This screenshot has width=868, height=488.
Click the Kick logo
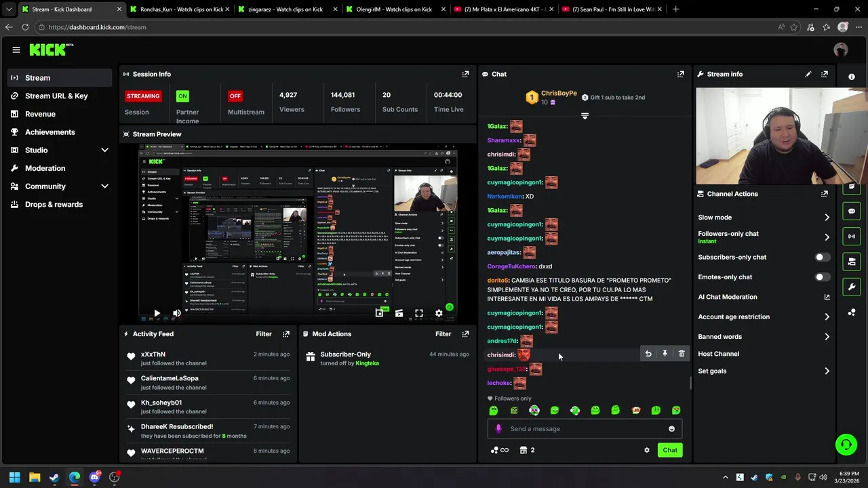[x=50, y=49]
